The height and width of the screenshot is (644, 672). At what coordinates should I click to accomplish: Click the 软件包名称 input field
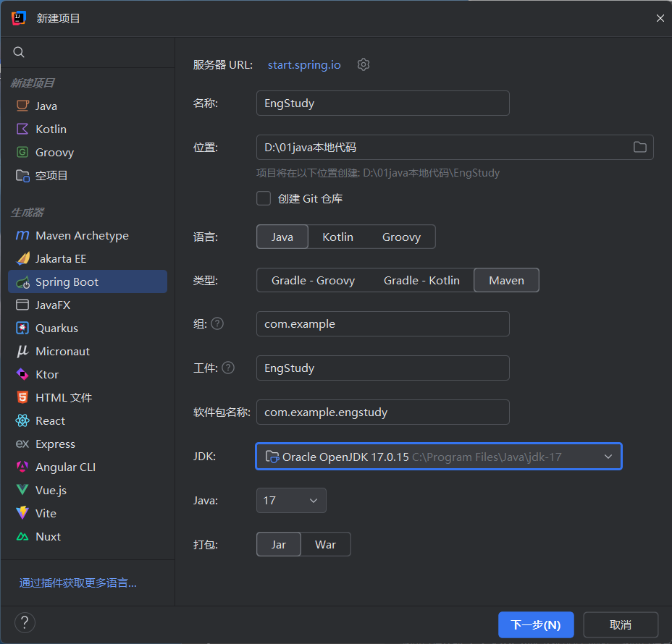pos(383,412)
